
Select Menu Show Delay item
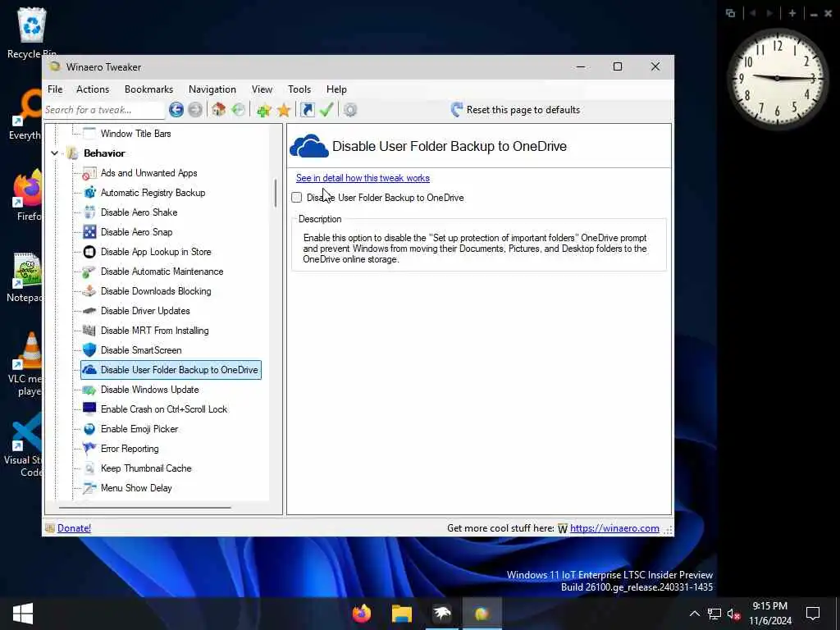click(x=136, y=488)
